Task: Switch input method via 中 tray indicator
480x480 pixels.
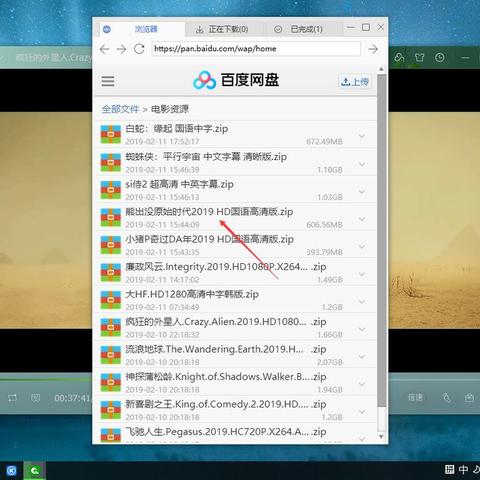Action: 463,470
